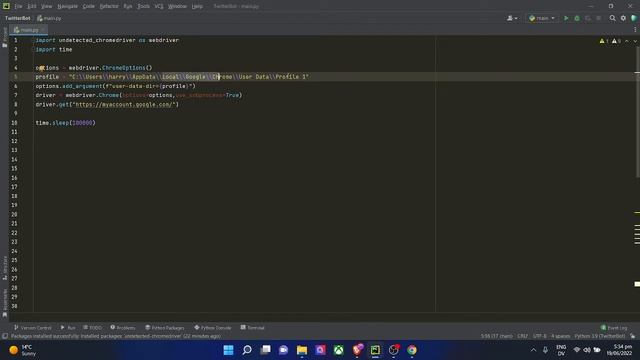The height and width of the screenshot is (360, 640).
Task: Open the Window menu
Action: (177, 7)
